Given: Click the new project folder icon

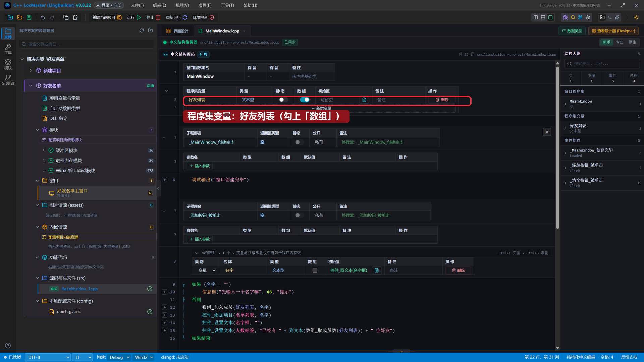Looking at the screenshot, I should click(10, 17).
